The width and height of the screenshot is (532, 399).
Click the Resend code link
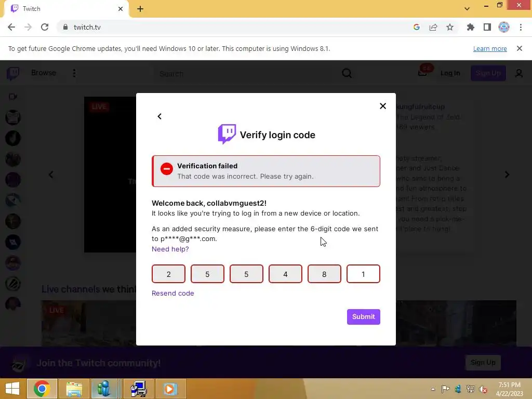pyautogui.click(x=172, y=293)
